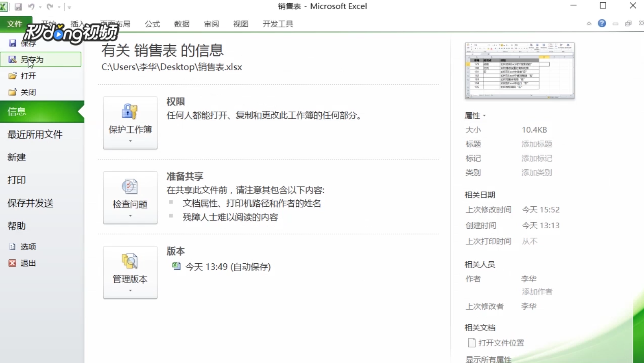Open the Undo history dropdown arrow
The height and width of the screenshot is (363, 644).
[40, 7]
